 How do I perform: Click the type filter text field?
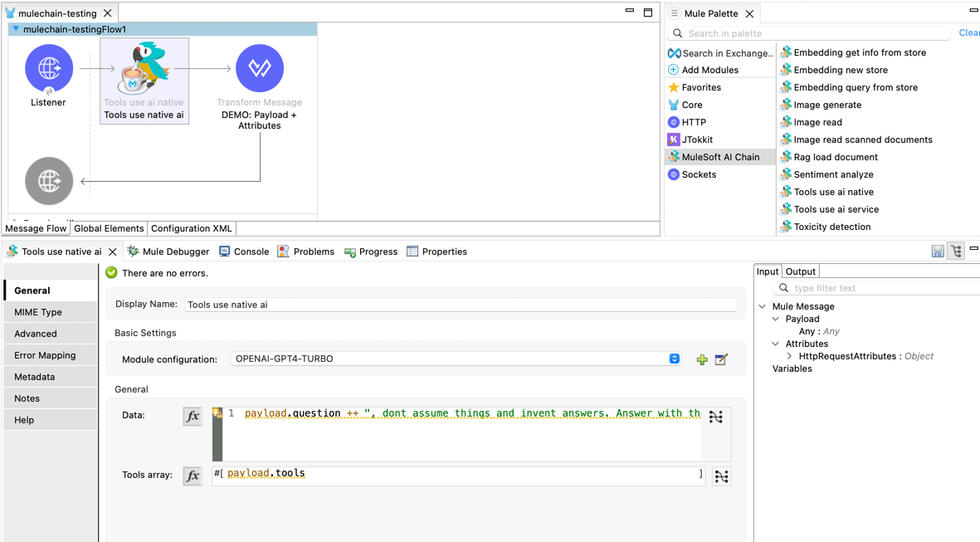[876, 288]
